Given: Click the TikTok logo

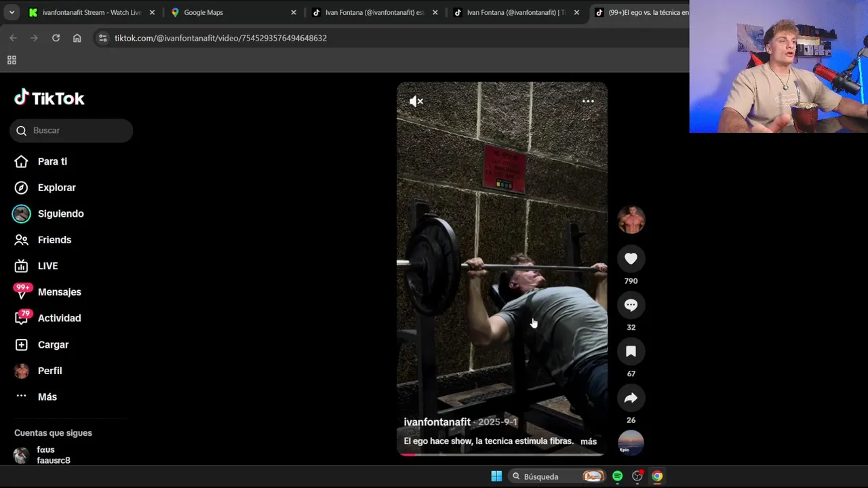Looking at the screenshot, I should [50, 98].
